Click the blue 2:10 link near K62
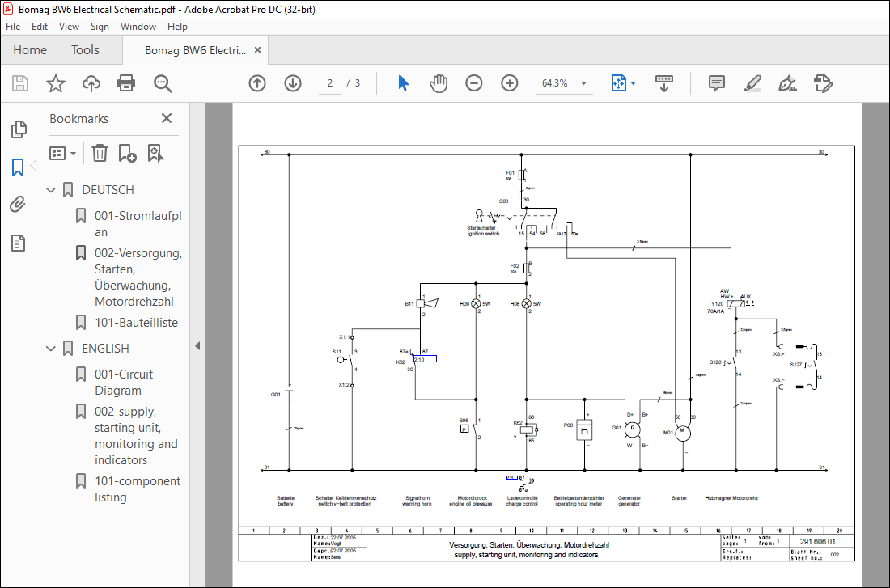The height and width of the screenshot is (588, 890). coord(425,358)
